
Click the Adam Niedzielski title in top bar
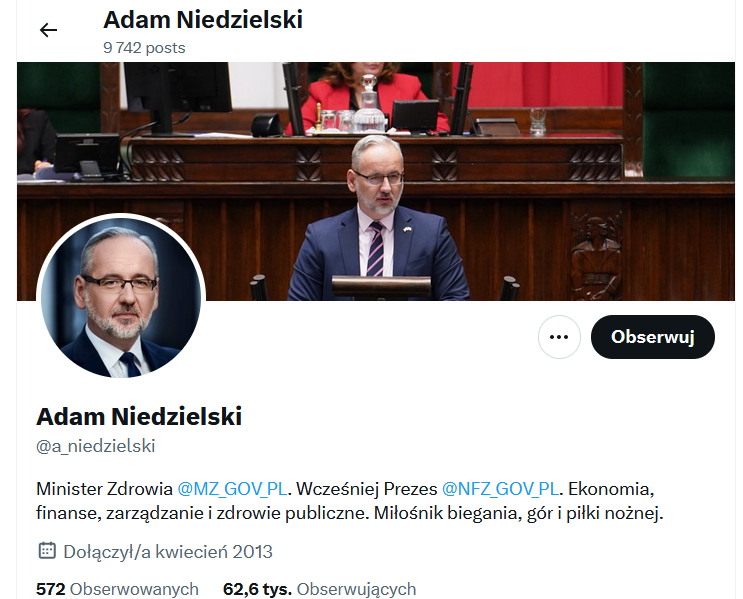[203, 20]
